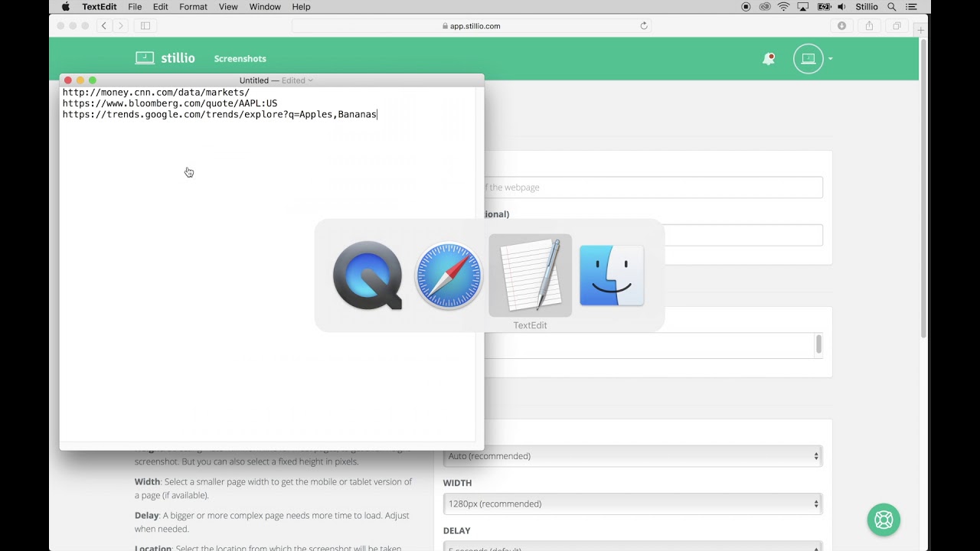Open Safari downloads button
Image resolution: width=980 pixels, height=551 pixels.
842,26
